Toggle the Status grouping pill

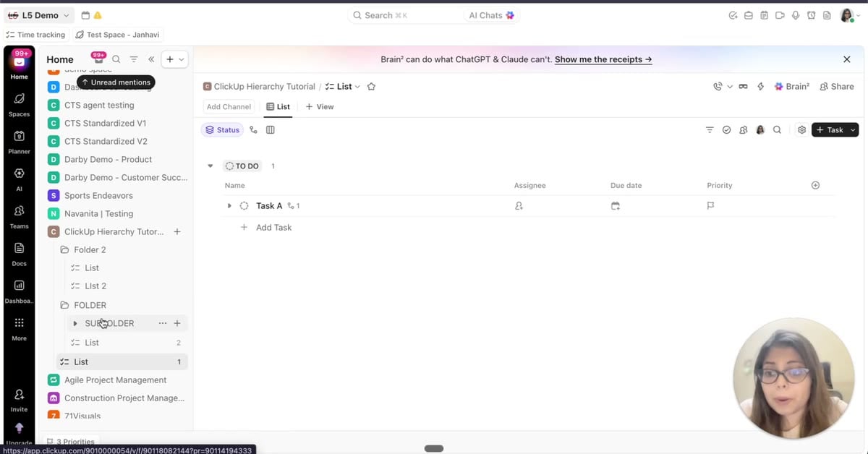[x=222, y=130]
